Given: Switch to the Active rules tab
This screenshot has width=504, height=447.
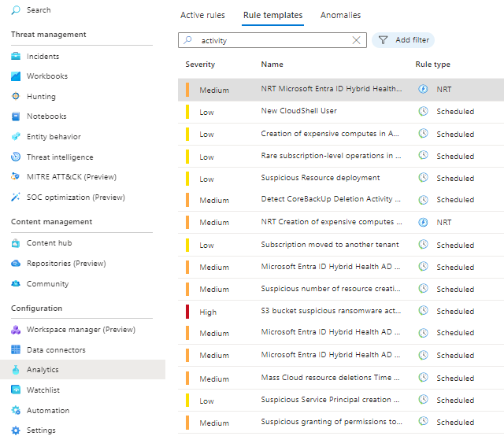Looking at the screenshot, I should pyautogui.click(x=202, y=15).
